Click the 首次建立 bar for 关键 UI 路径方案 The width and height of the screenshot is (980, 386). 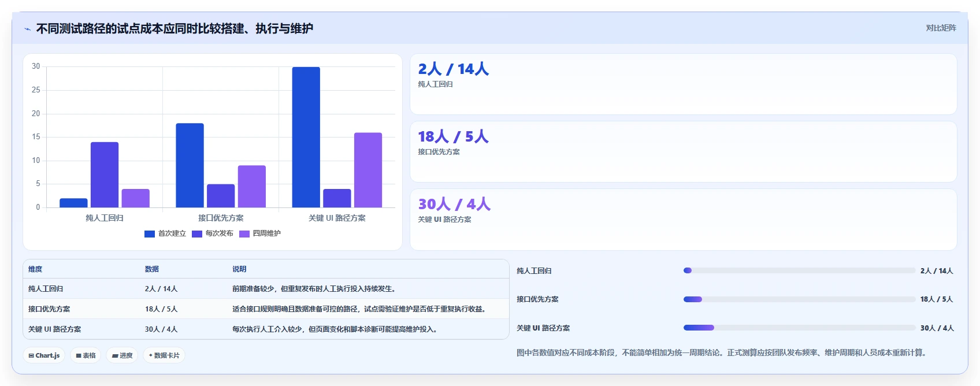(x=306, y=137)
